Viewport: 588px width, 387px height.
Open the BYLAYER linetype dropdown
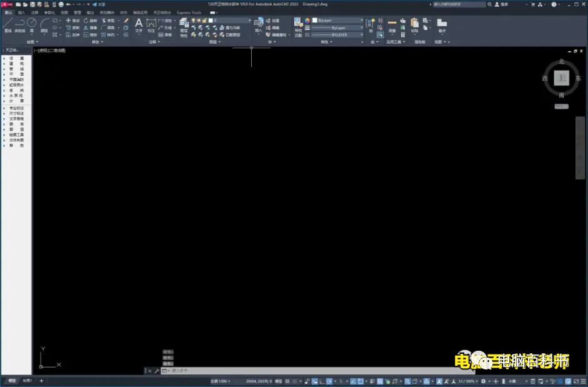(338, 34)
